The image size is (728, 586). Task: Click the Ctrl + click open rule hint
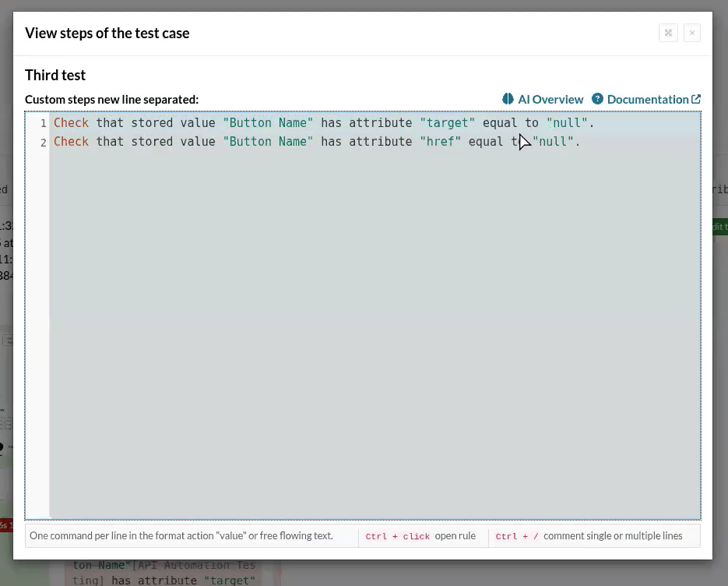click(420, 536)
